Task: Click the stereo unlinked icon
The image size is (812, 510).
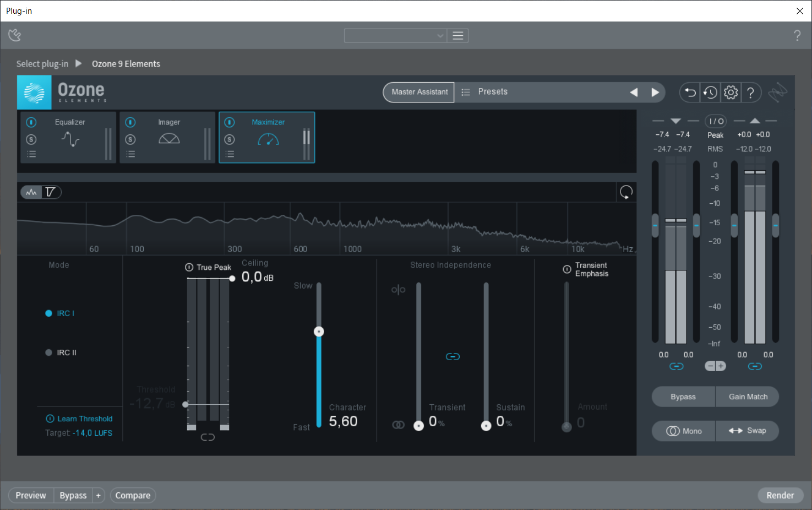Action: click(x=399, y=290)
